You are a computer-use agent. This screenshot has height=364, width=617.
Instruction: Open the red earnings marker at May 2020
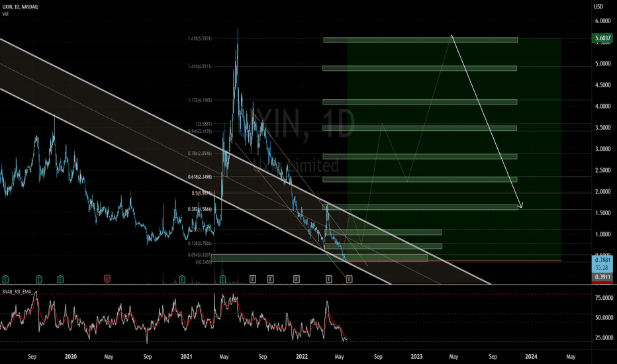click(107, 279)
